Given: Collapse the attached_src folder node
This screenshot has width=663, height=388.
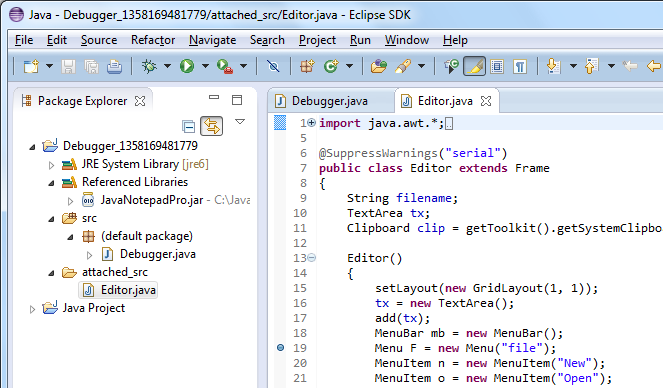Looking at the screenshot, I should [x=52, y=273].
